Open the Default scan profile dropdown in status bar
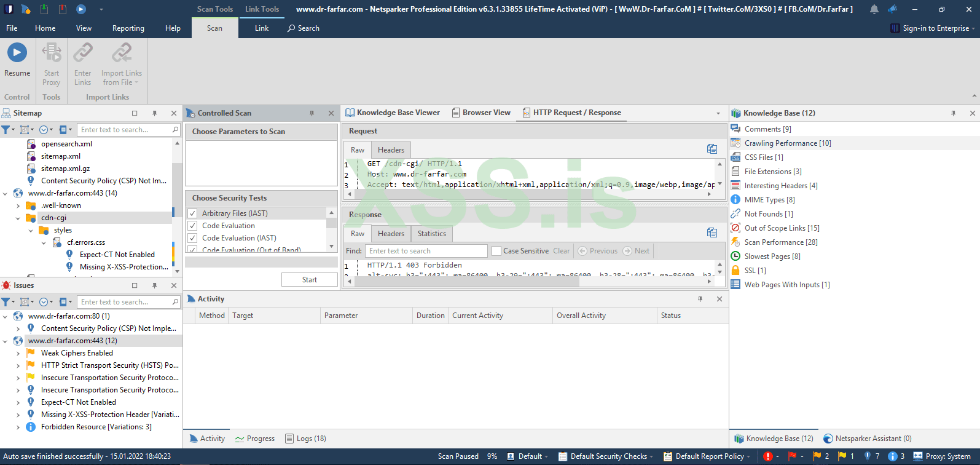980x465 pixels. pyautogui.click(x=528, y=456)
